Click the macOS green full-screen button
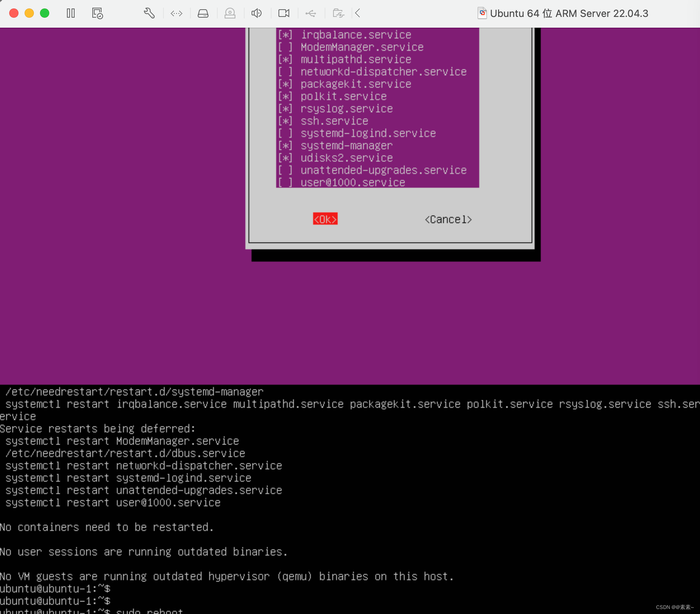 (45, 13)
